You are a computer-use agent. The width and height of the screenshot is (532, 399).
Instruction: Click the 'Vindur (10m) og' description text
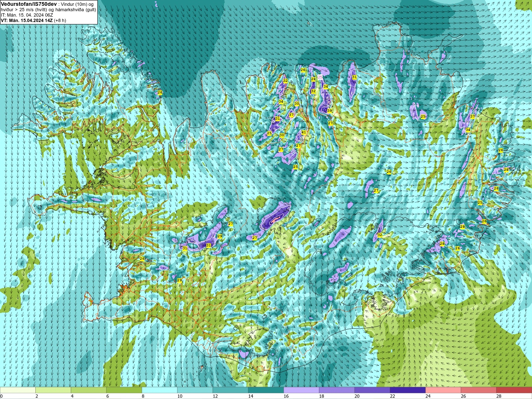point(77,4)
